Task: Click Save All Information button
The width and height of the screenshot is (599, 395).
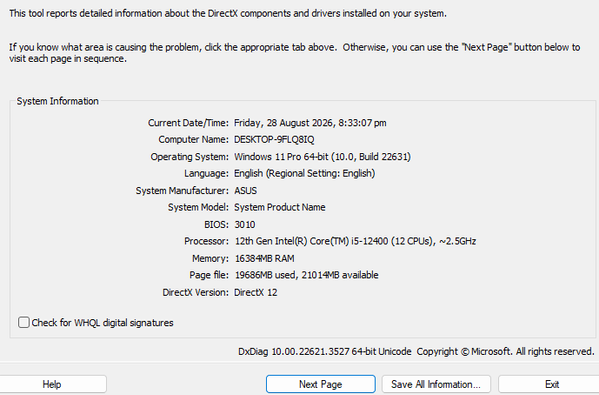Action: coord(436,384)
